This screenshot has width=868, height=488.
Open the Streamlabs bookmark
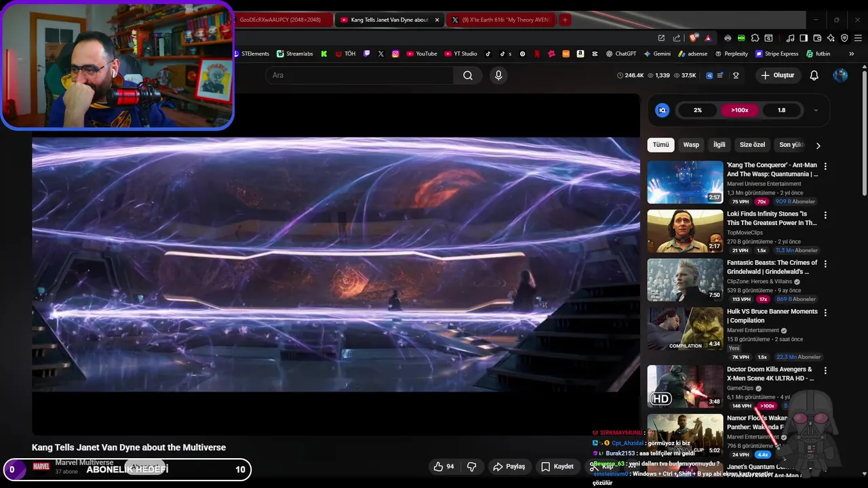(295, 54)
